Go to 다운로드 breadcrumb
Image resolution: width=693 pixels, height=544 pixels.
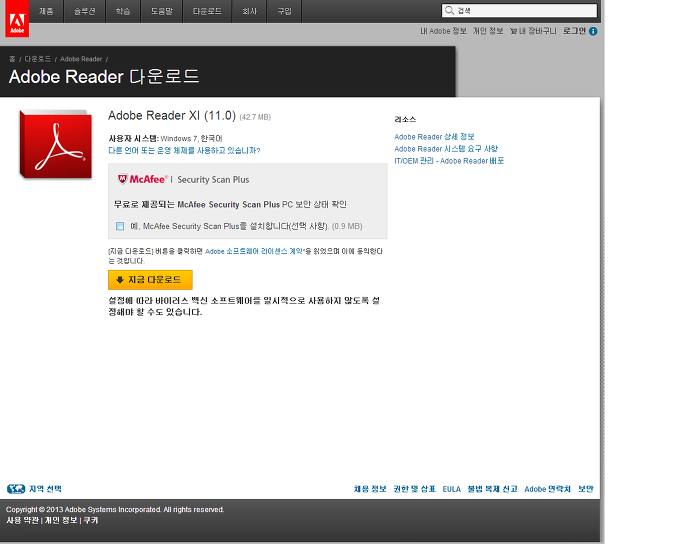click(38, 59)
